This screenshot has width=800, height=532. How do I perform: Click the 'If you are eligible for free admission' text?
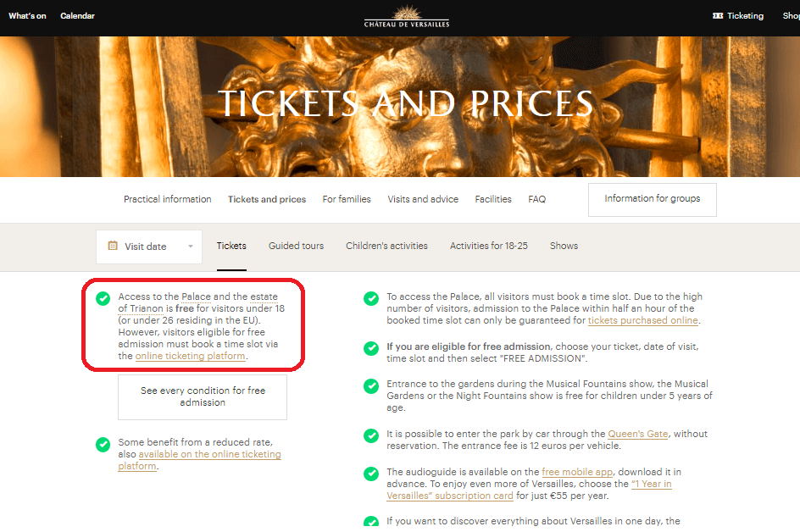tap(469, 346)
